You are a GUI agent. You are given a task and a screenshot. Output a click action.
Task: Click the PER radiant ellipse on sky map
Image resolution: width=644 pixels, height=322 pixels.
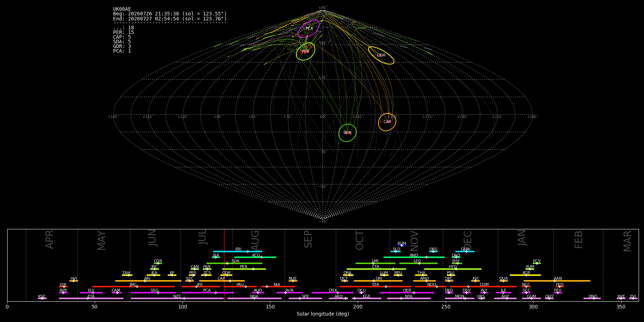click(306, 52)
